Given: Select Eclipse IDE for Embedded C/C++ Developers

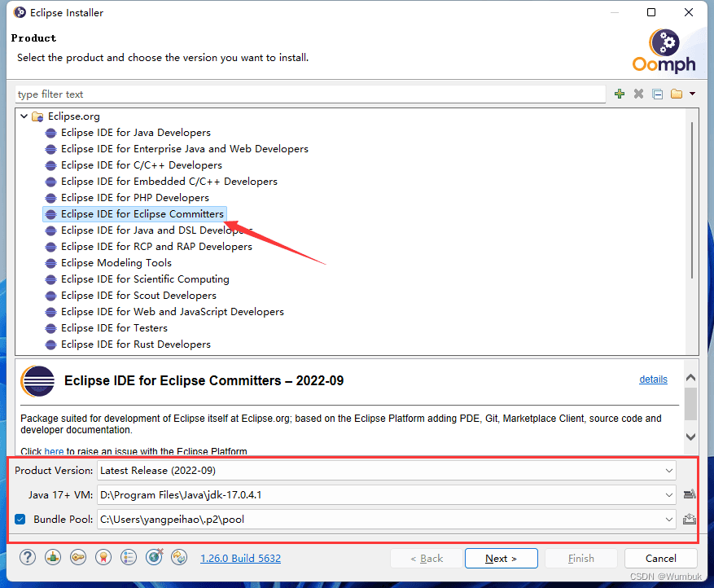Looking at the screenshot, I should click(x=169, y=182).
